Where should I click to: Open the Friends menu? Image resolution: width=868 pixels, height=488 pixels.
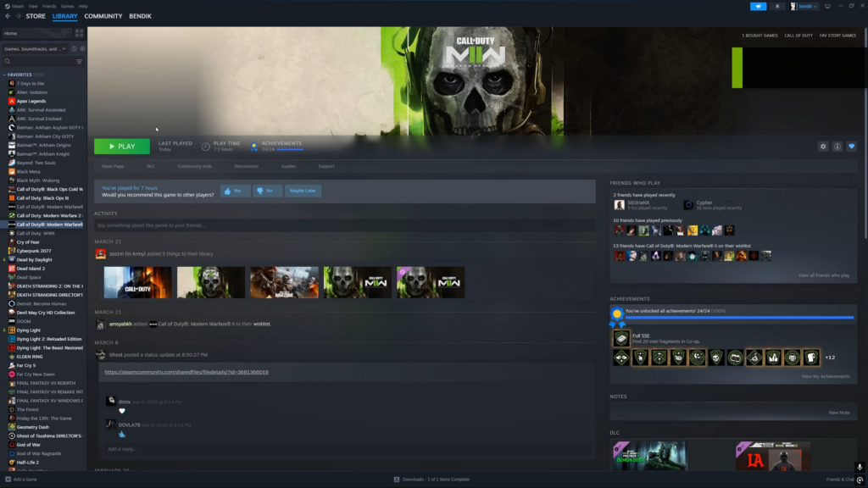coord(49,6)
